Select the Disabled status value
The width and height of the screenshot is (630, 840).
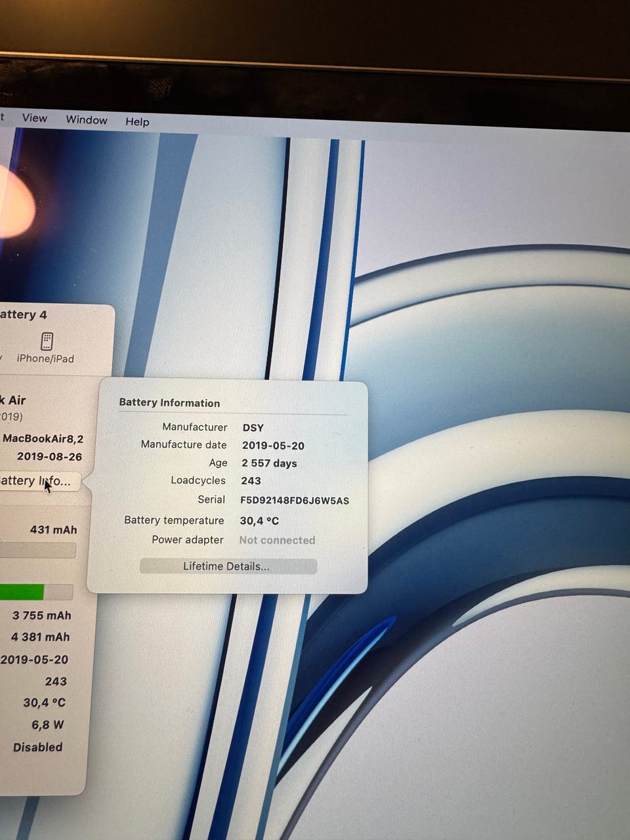(x=37, y=747)
